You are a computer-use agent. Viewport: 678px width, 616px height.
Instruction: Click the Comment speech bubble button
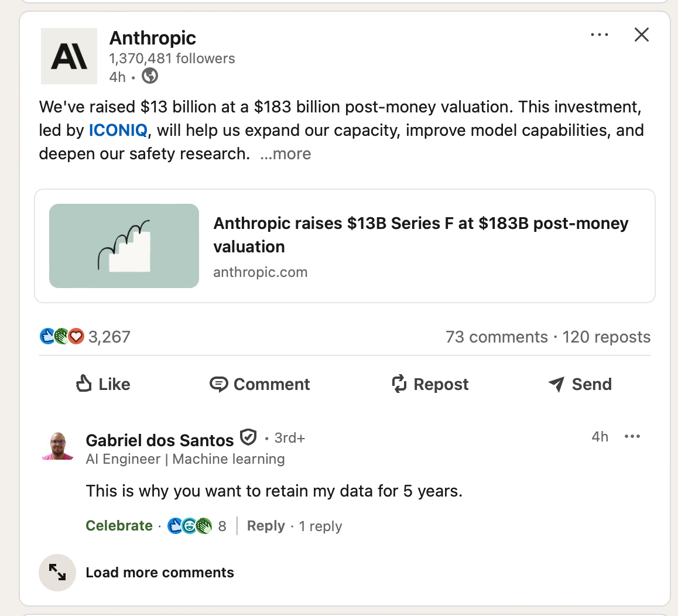point(260,384)
